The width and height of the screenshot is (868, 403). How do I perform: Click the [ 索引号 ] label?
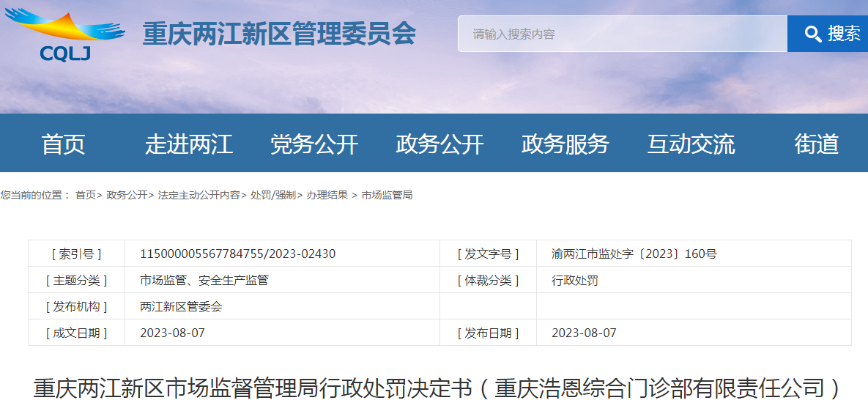76,254
